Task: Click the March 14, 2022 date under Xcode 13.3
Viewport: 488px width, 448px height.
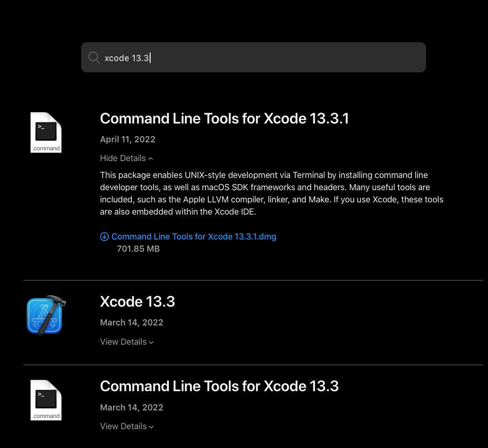Action: [132, 323]
